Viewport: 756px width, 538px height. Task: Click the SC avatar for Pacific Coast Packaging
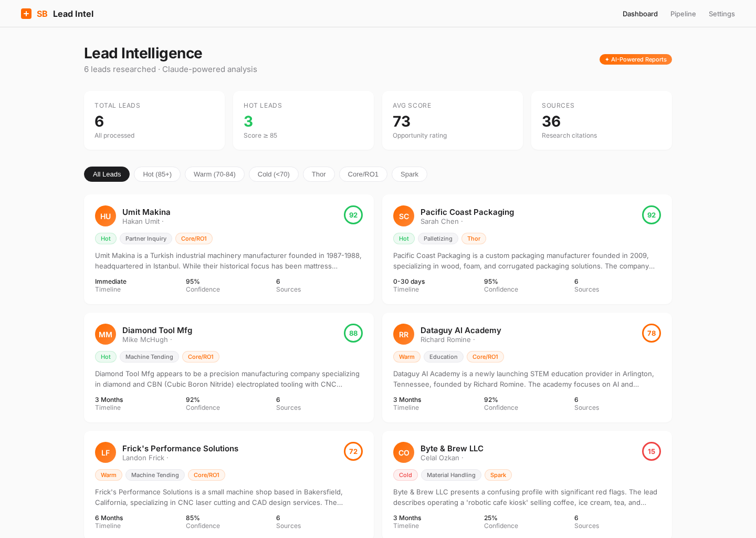click(404, 216)
